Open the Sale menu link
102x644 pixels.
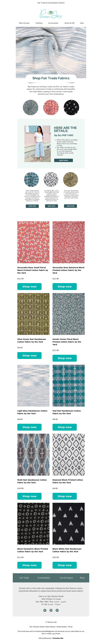82,23
